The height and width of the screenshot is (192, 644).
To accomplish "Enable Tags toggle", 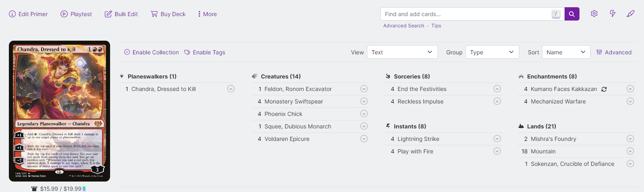I will (x=204, y=52).
